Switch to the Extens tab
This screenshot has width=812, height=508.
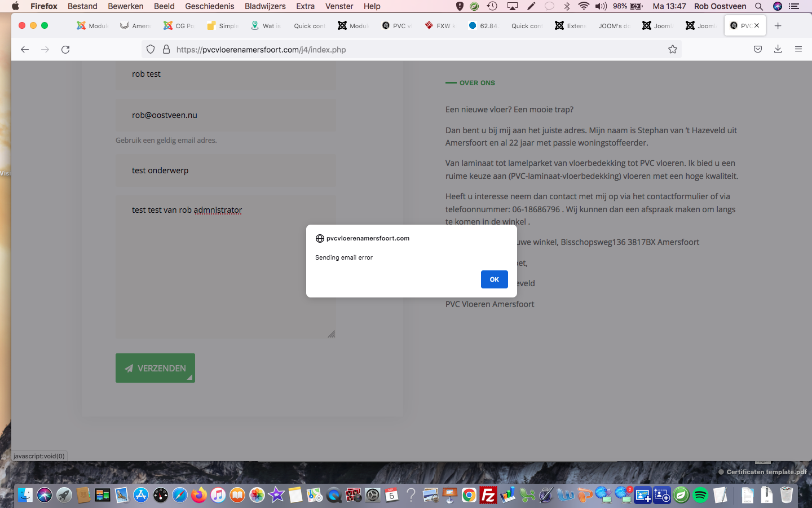(x=571, y=25)
